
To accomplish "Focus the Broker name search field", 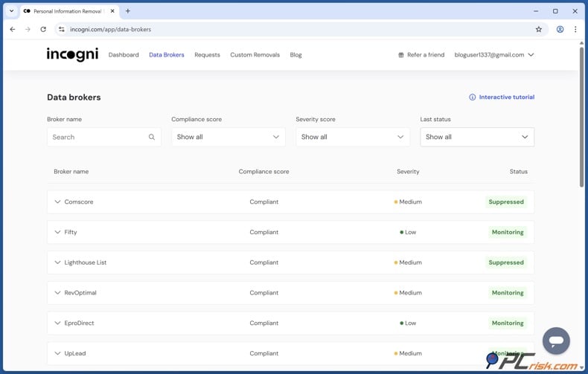I will [x=97, y=137].
